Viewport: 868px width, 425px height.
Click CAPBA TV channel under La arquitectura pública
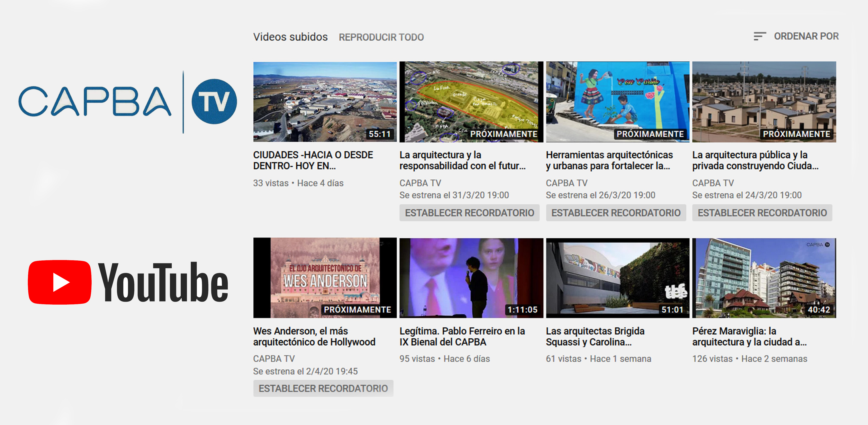[713, 183]
